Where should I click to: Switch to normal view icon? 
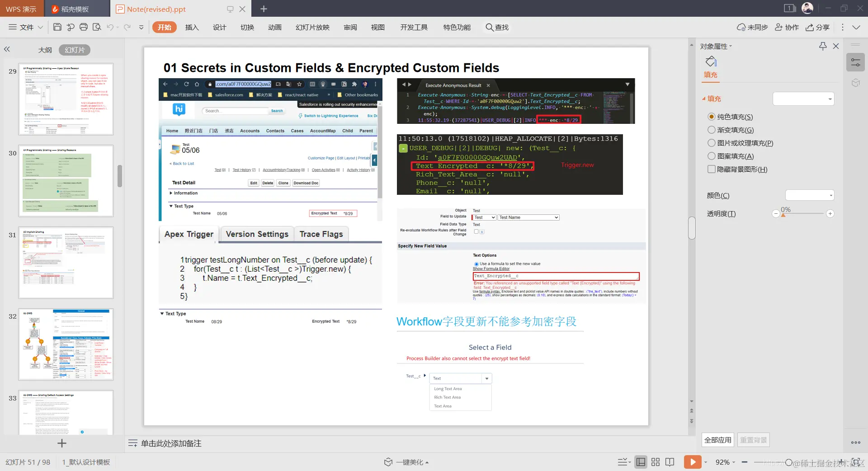[x=641, y=462]
